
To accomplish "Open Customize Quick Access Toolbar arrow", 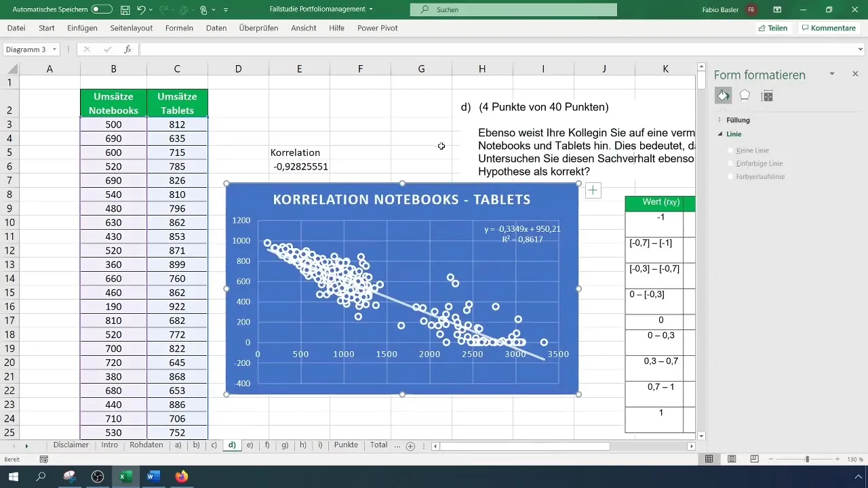I will (226, 10).
